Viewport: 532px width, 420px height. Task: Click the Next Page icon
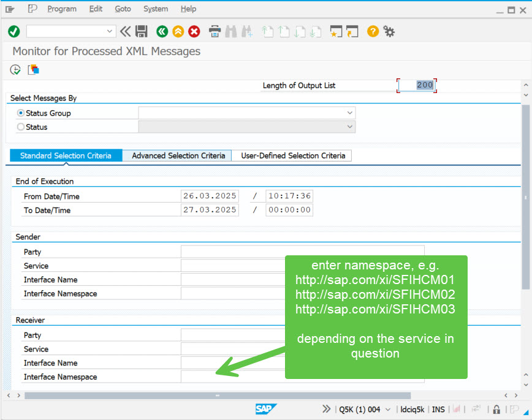pyautogui.click(x=300, y=31)
